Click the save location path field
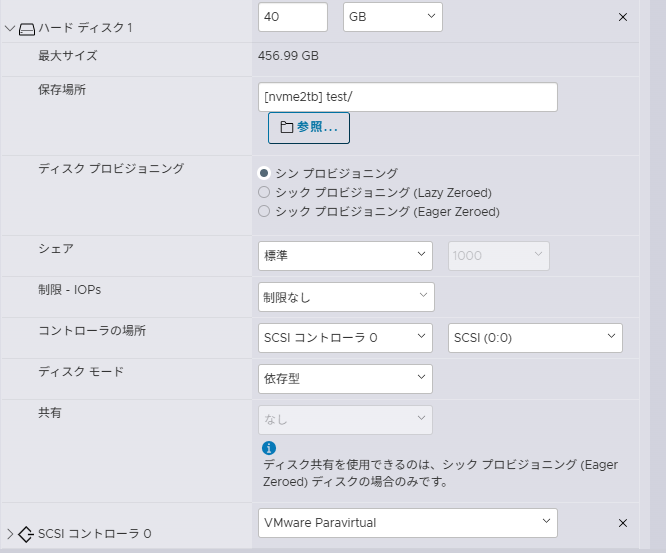Image resolution: width=666 pixels, height=553 pixels. [x=407, y=96]
